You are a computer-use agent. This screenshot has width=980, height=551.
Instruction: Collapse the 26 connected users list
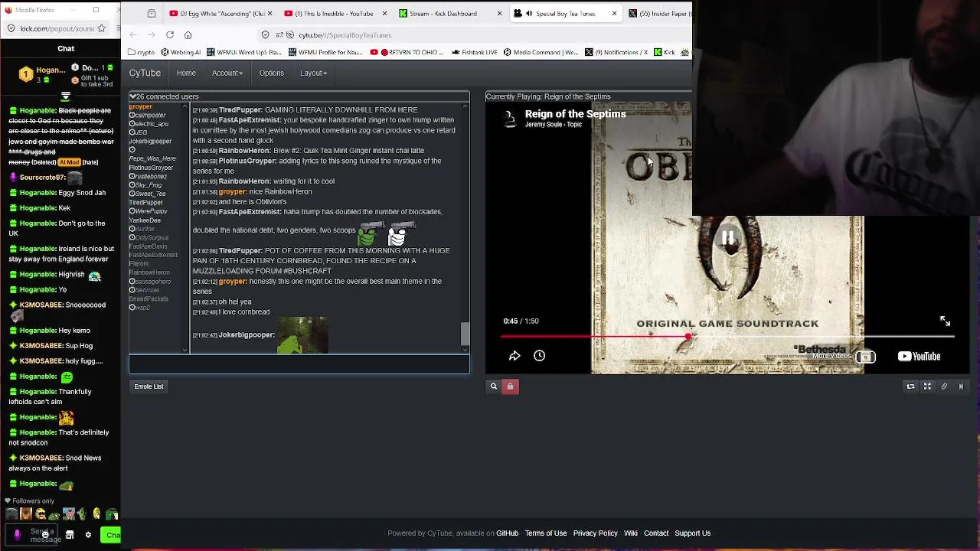(133, 96)
